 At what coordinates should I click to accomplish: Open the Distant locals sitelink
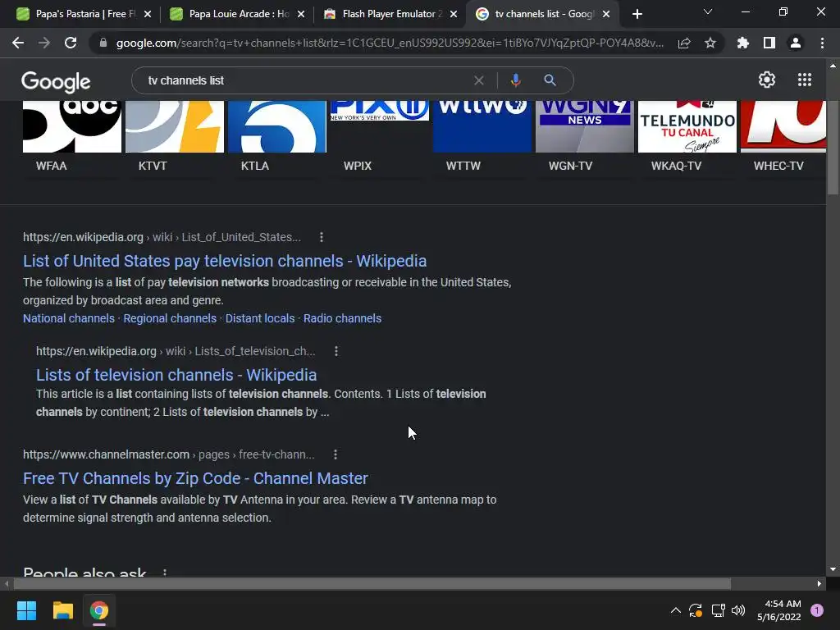click(260, 318)
